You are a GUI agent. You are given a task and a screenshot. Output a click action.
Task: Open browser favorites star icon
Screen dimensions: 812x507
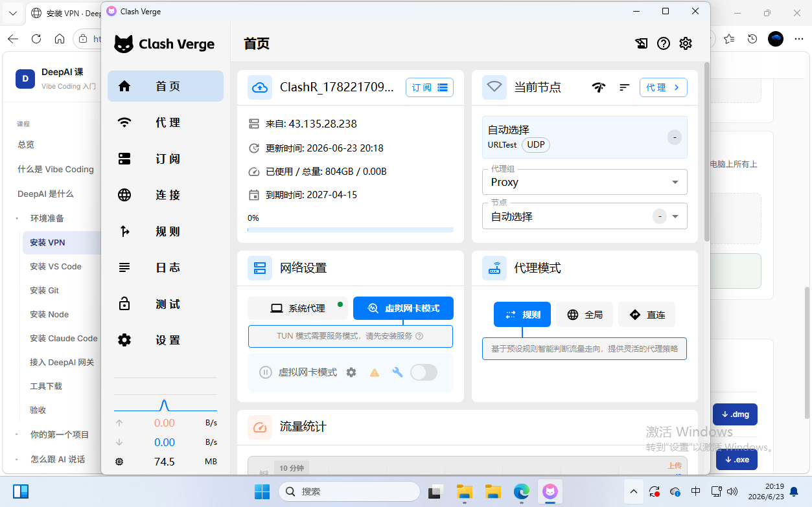729,39
